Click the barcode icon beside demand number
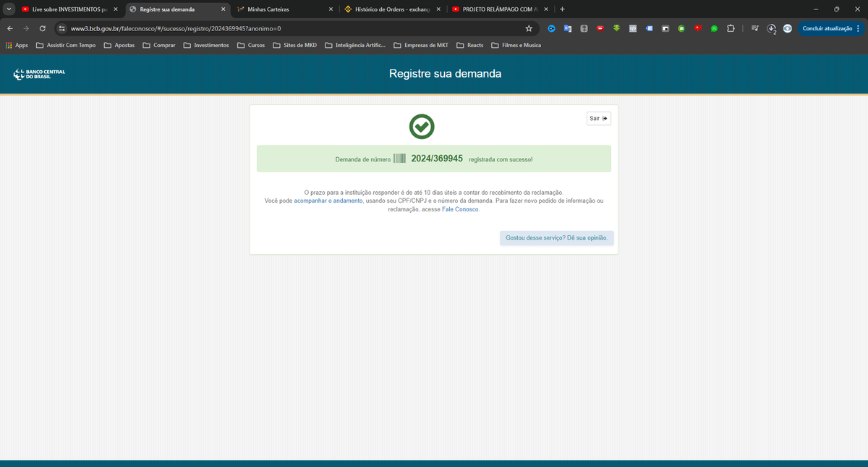This screenshot has height=467, width=868. (x=400, y=159)
